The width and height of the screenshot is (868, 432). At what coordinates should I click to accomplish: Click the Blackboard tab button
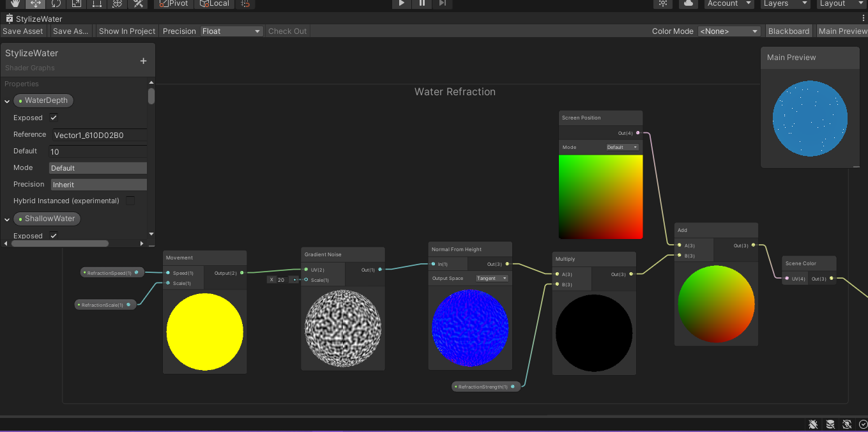(x=788, y=31)
